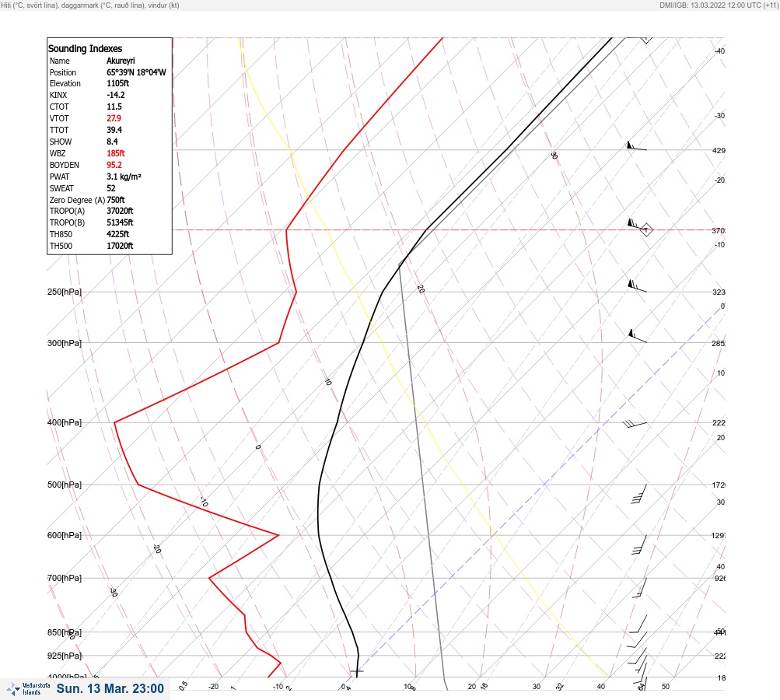Click the red VTOT value '27.9'

(114, 118)
